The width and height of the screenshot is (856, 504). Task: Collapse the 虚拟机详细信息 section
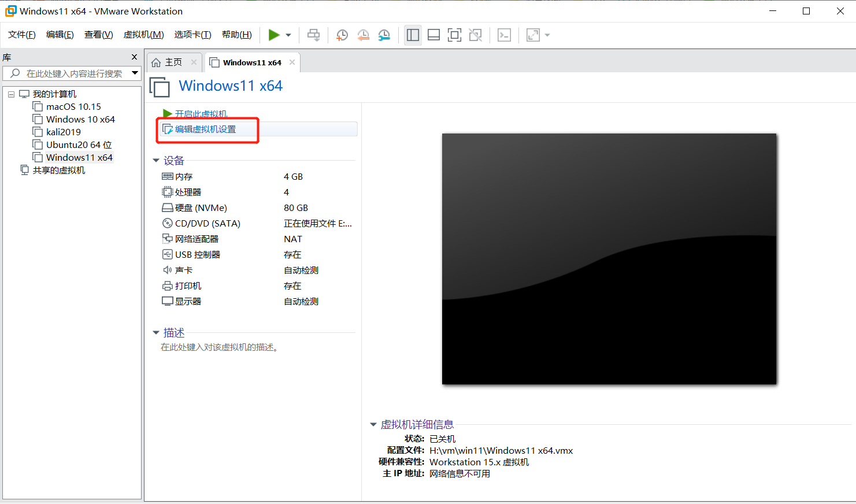click(373, 424)
